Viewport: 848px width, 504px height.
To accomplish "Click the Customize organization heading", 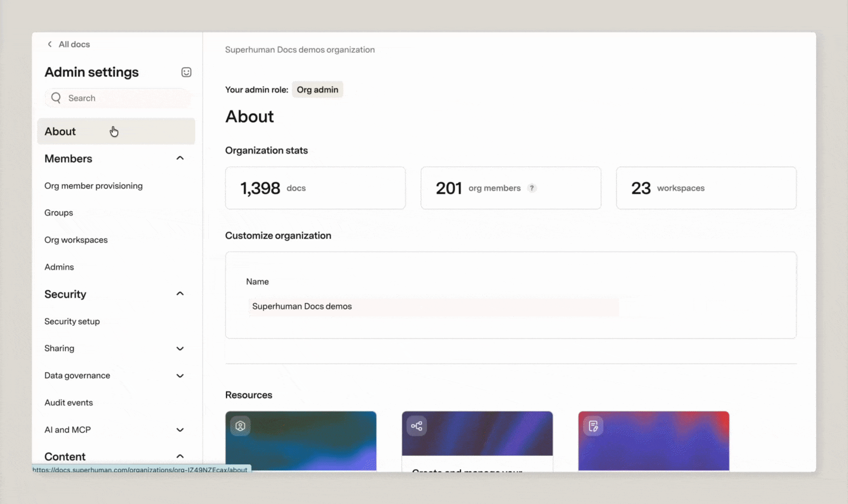I will click(278, 236).
